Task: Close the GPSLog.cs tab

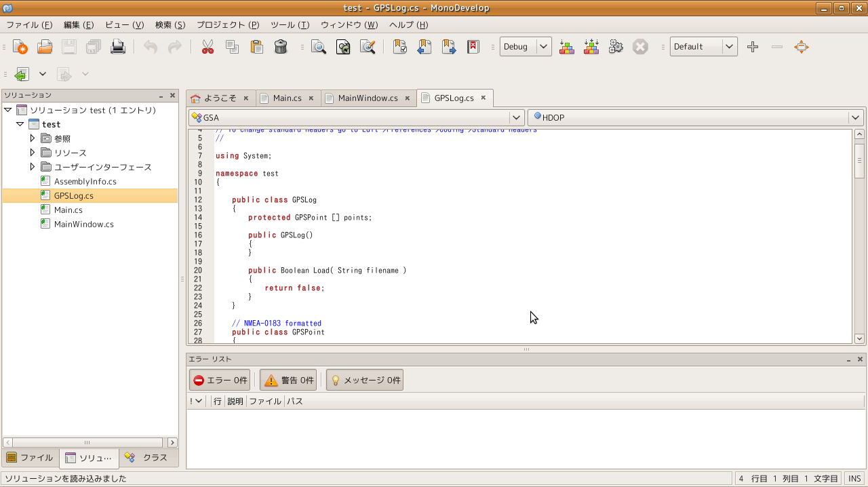Action: pyautogui.click(x=484, y=98)
